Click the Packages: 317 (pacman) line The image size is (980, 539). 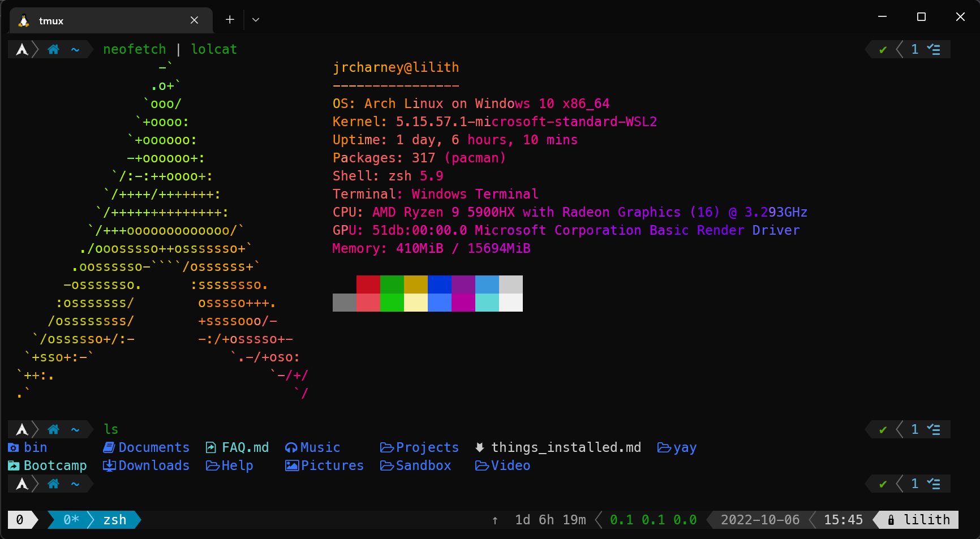point(419,158)
